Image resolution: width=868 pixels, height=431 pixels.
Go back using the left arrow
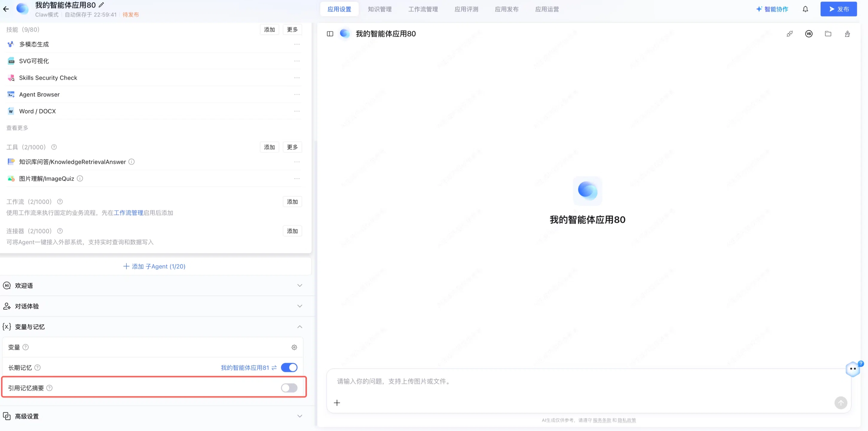[x=6, y=9]
